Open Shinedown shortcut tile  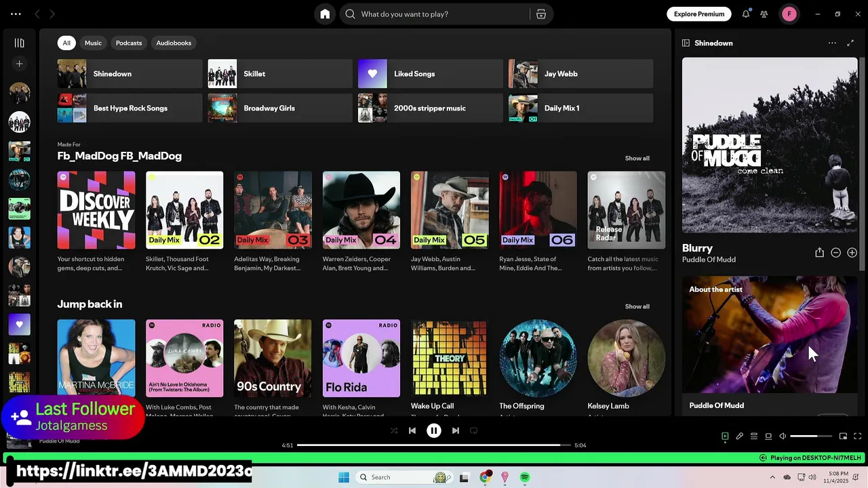pyautogui.click(x=130, y=74)
